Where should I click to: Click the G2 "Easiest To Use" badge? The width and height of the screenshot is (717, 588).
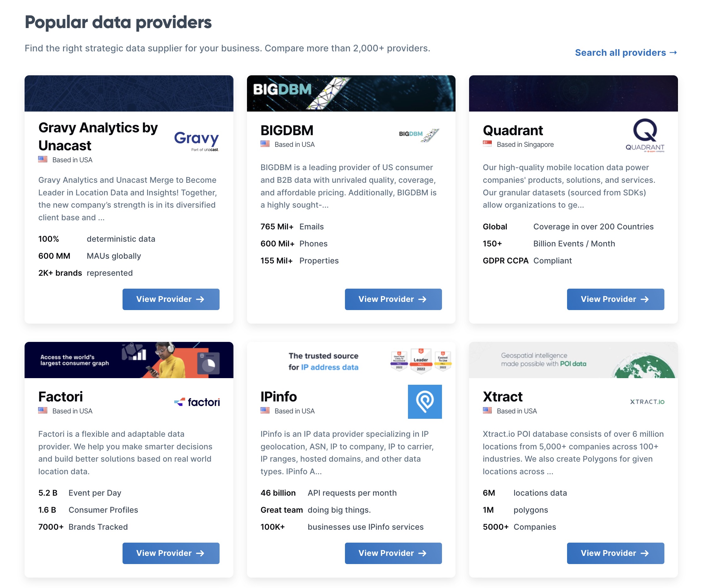[x=443, y=360]
